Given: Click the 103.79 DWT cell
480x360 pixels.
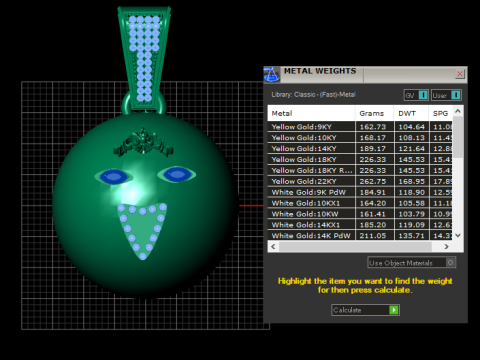Looking at the screenshot, I should pos(412,214).
